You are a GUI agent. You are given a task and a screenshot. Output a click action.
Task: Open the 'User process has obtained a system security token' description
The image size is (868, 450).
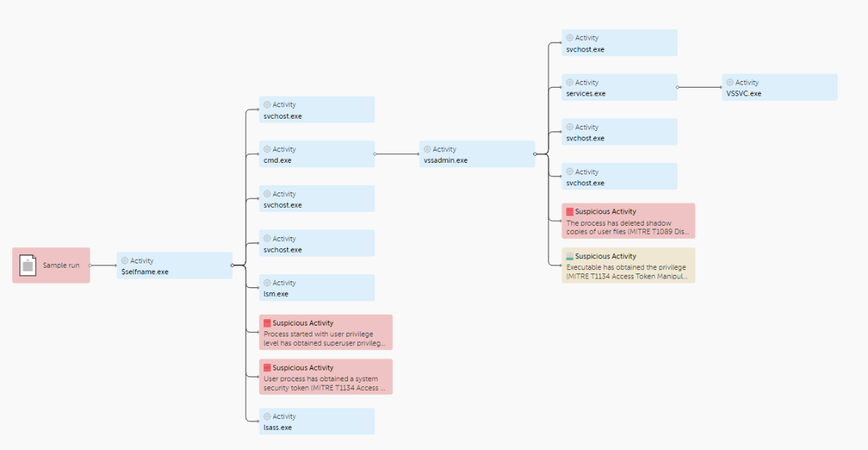(325, 383)
